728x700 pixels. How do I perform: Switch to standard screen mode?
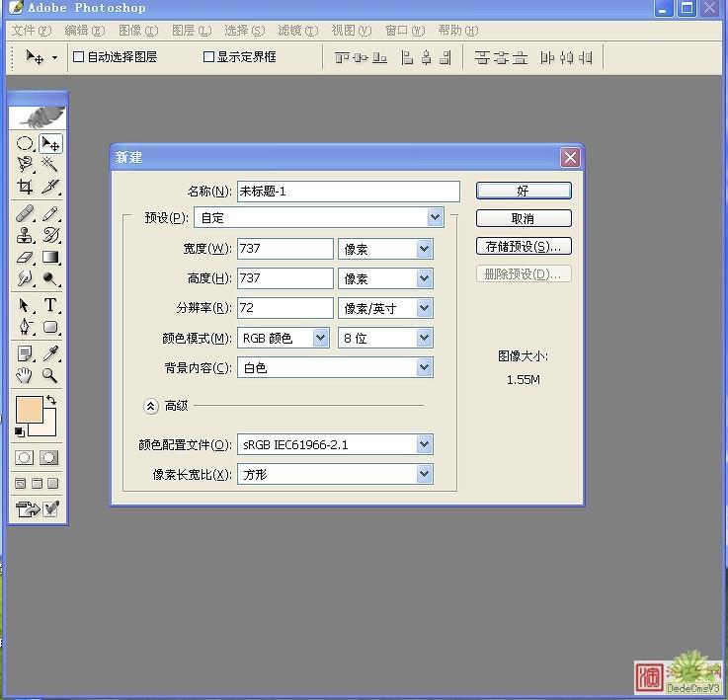coord(21,484)
